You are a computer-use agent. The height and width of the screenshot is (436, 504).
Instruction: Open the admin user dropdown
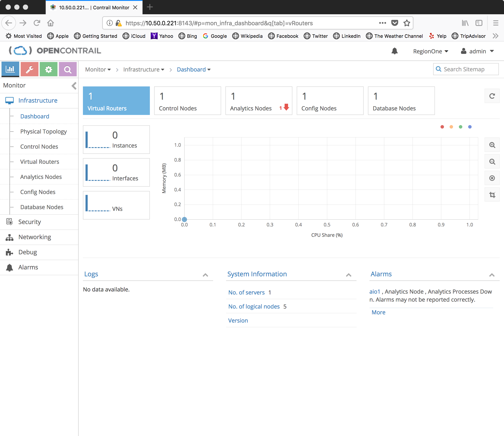pyautogui.click(x=477, y=51)
